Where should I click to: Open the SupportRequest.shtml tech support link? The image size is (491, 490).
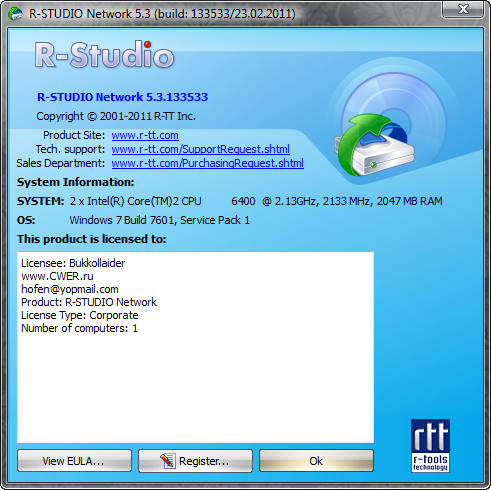[x=201, y=149]
